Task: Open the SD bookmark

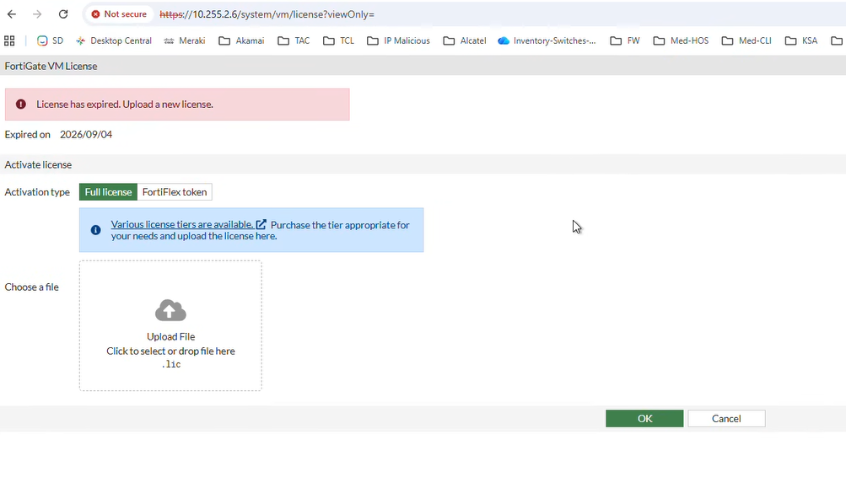Action: pyautogui.click(x=50, y=40)
